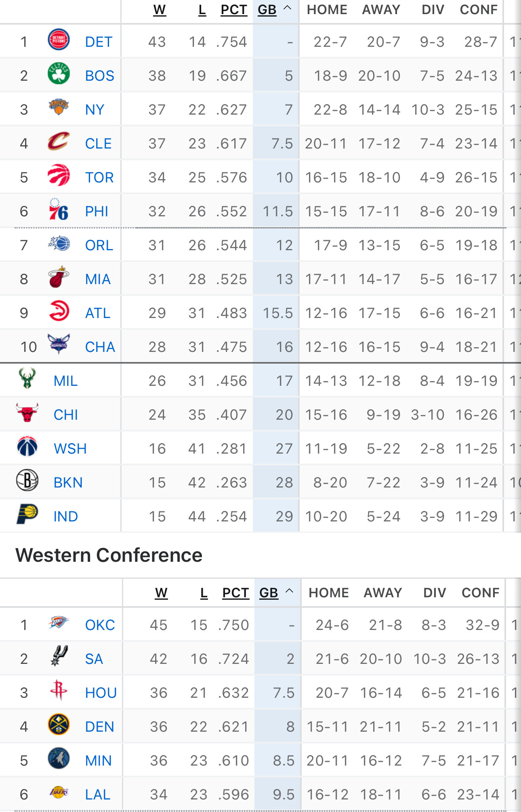Viewport: 521px width, 812px height.
Task: Click the Brooklyn Nets logo
Action: pyautogui.click(x=27, y=480)
